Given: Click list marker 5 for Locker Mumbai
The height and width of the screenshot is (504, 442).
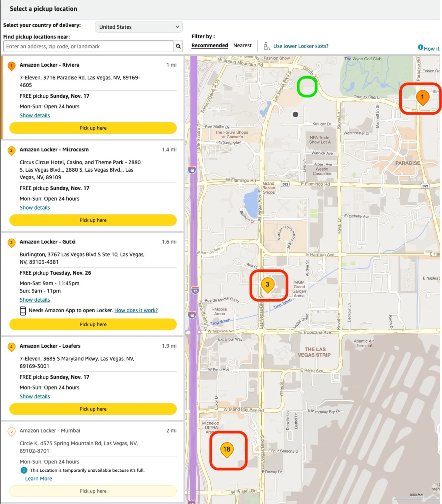Looking at the screenshot, I should pos(11,432).
